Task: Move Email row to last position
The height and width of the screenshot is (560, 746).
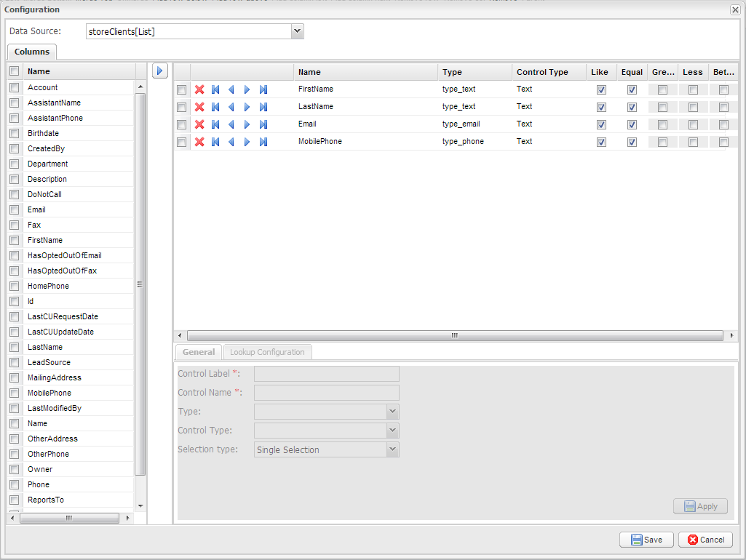Action: pos(263,124)
